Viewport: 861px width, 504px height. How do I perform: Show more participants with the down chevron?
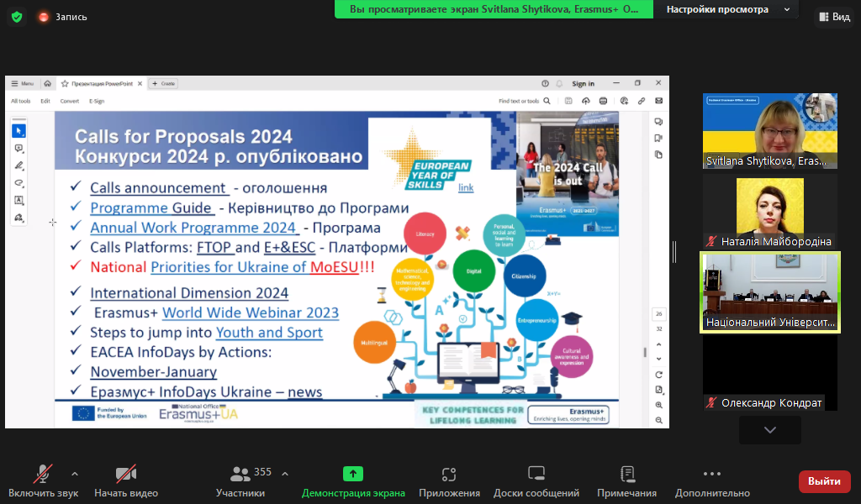pos(770,430)
